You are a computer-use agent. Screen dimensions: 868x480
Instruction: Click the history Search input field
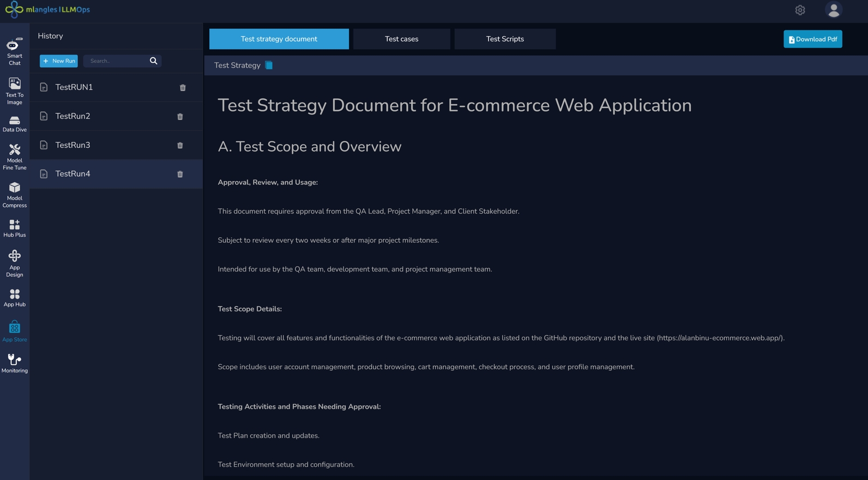click(116, 61)
